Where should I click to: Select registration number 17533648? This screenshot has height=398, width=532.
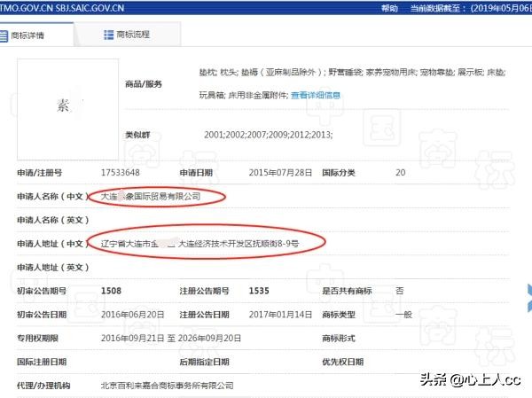click(x=120, y=173)
